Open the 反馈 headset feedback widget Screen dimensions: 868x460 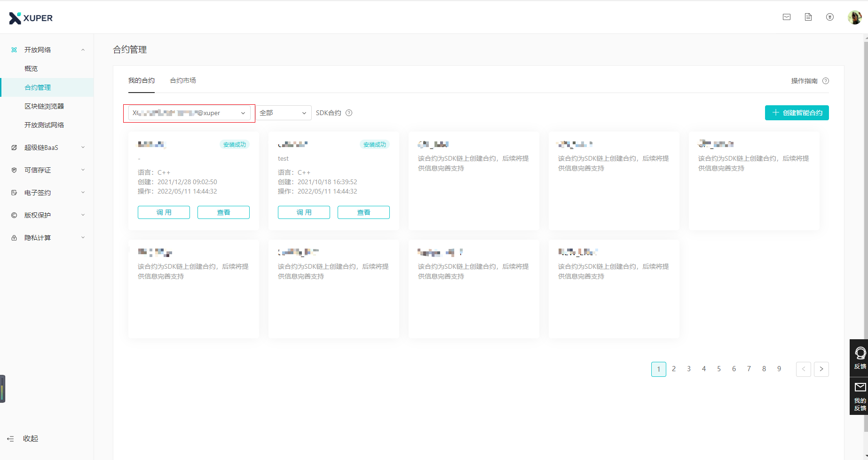[860, 358]
